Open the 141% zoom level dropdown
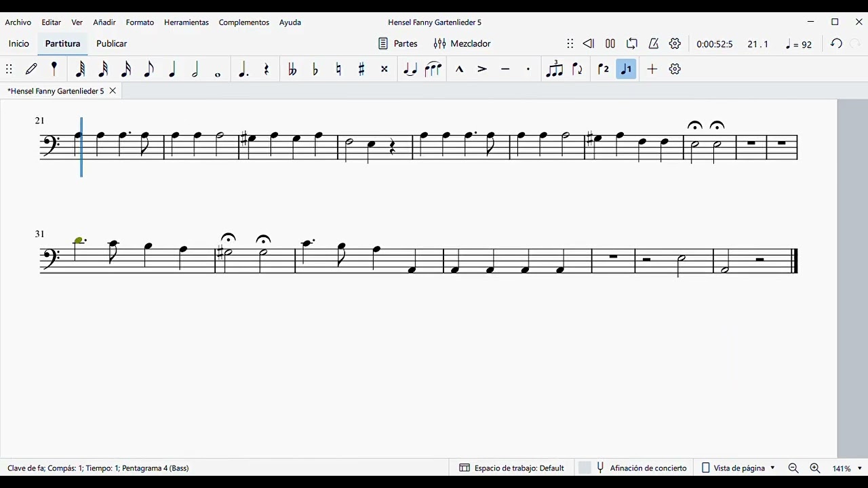 click(847, 468)
